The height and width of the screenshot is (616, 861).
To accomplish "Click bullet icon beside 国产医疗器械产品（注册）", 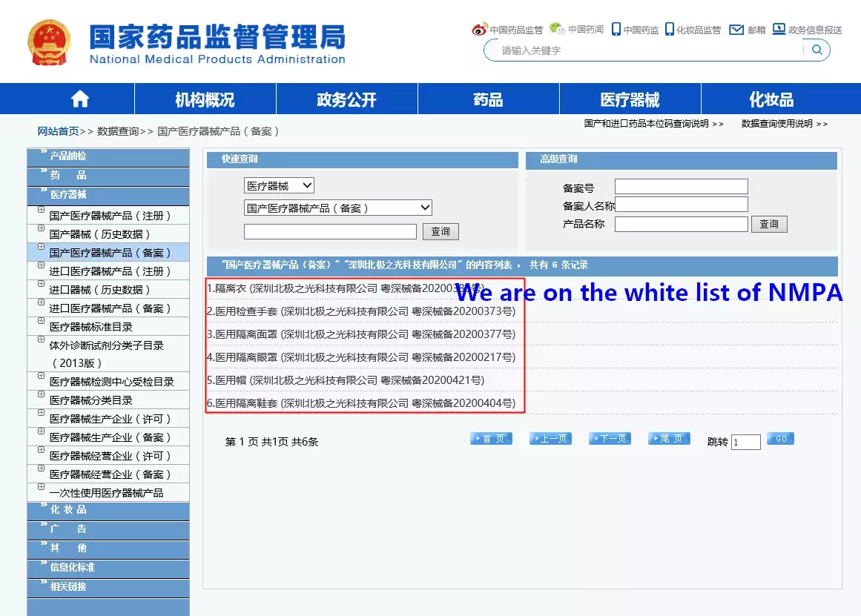I will click(42, 210).
